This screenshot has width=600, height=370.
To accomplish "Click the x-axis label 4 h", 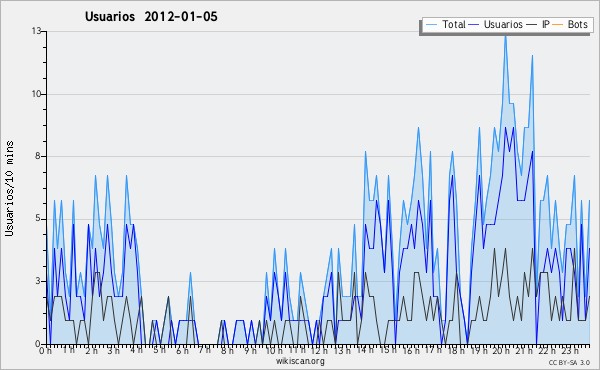I will coord(136,350).
